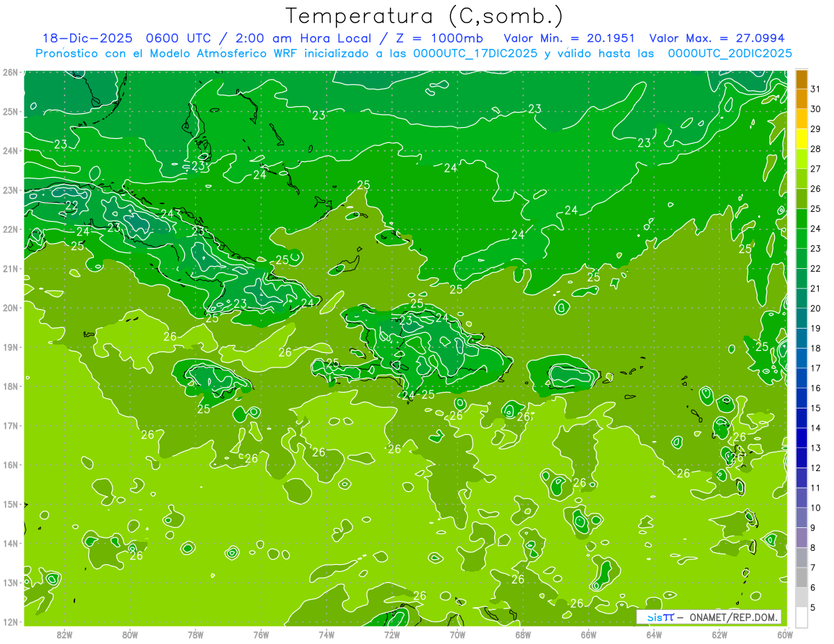Click the dark orange swatch atop color scale
This screenshot has width=834, height=644.
click(x=801, y=80)
